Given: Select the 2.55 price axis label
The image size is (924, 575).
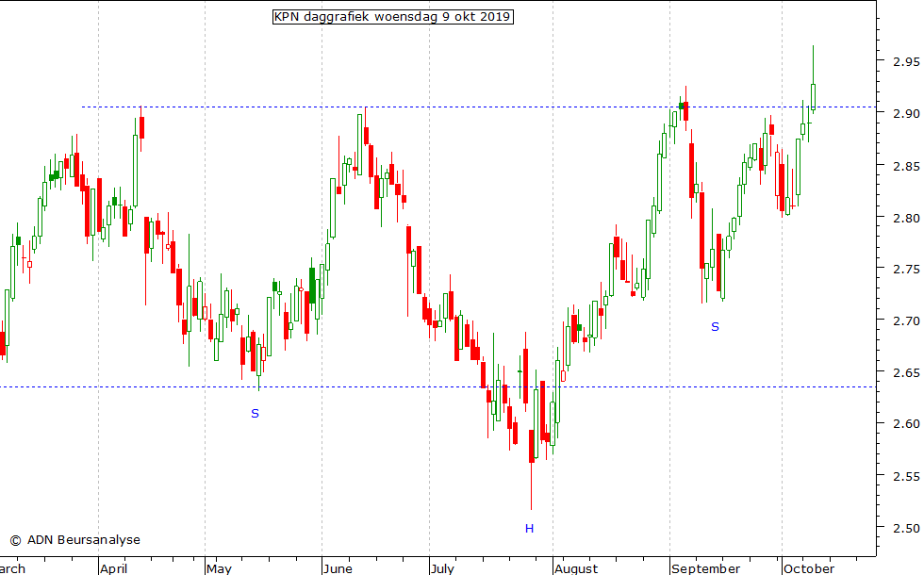Looking at the screenshot, I should [906, 477].
